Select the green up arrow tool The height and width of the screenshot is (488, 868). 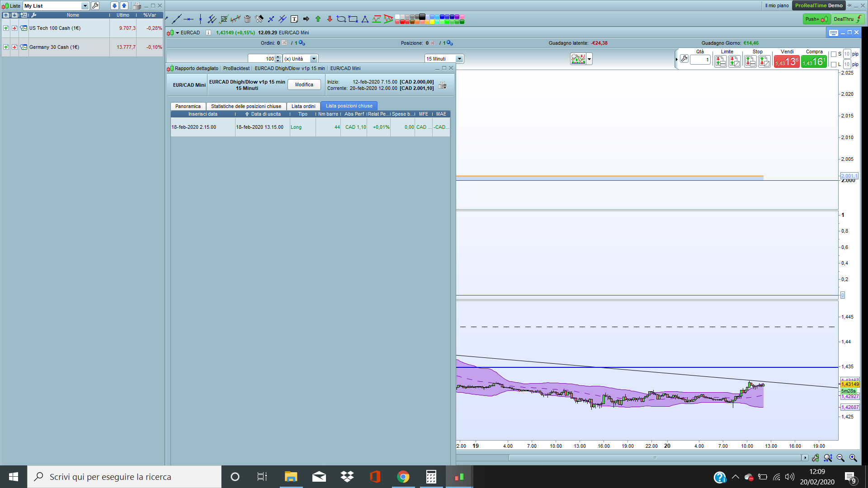click(318, 19)
